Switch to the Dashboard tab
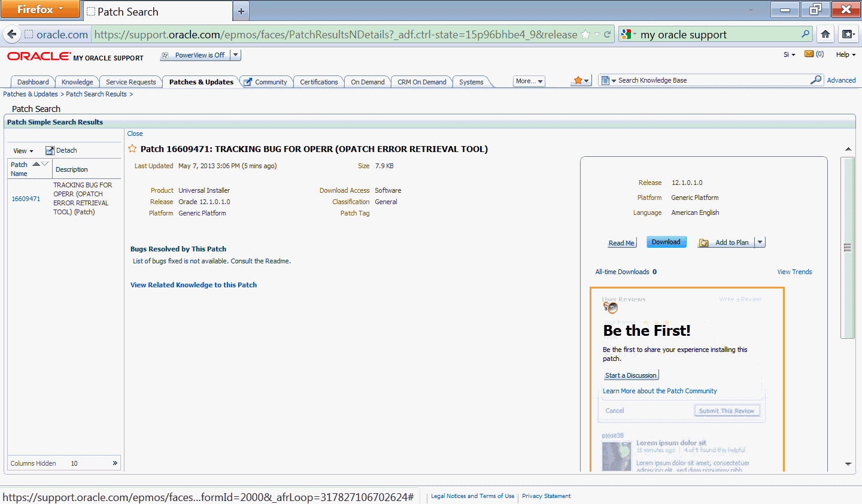Screen dimensions: 862x504 point(33,82)
